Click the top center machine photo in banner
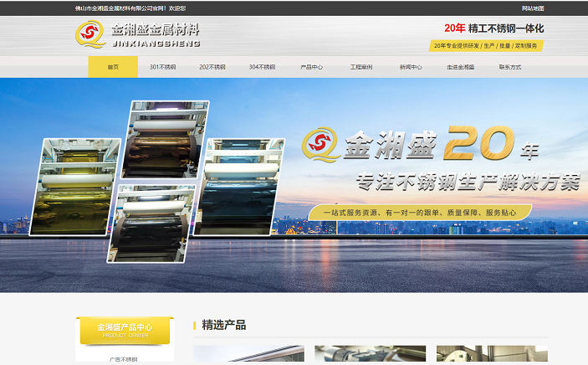 (165, 139)
